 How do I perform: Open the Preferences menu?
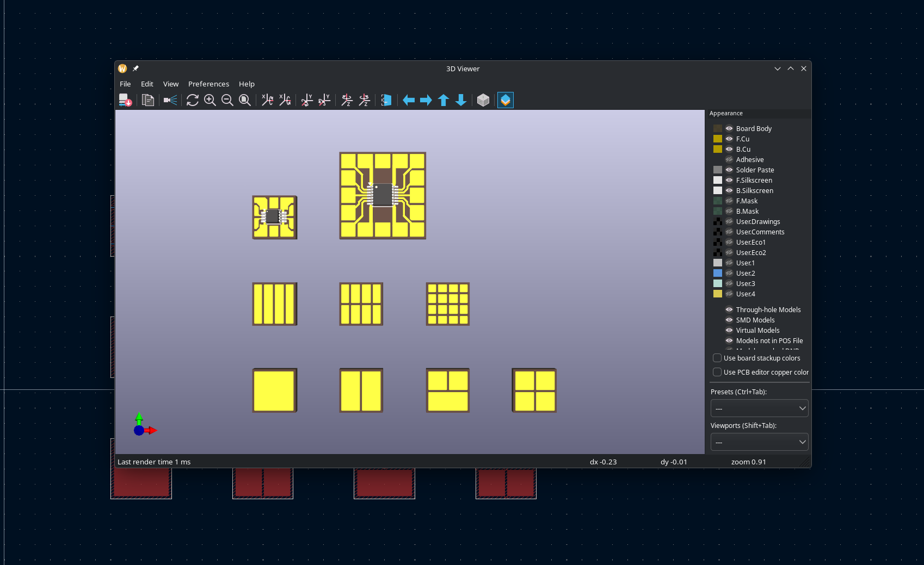tap(208, 84)
